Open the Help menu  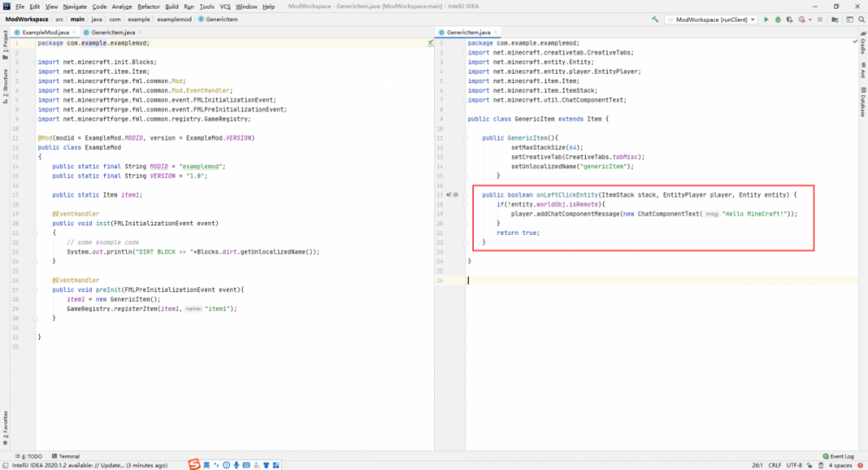(x=268, y=7)
